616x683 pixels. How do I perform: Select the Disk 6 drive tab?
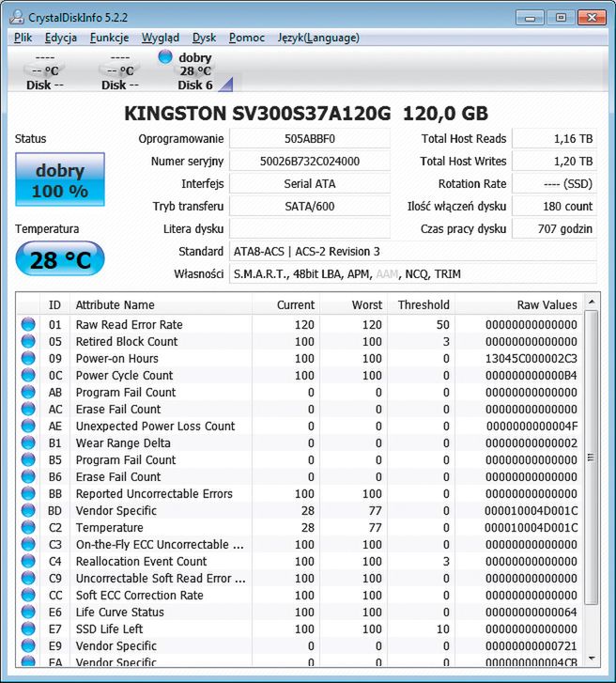click(x=195, y=70)
